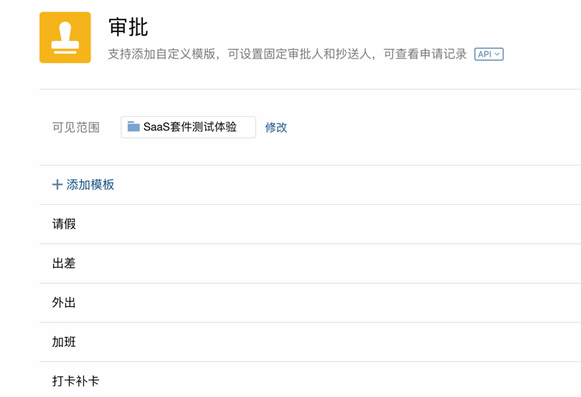Click the small chevron inside API badge
The width and height of the screenshot is (581, 397).
point(497,54)
